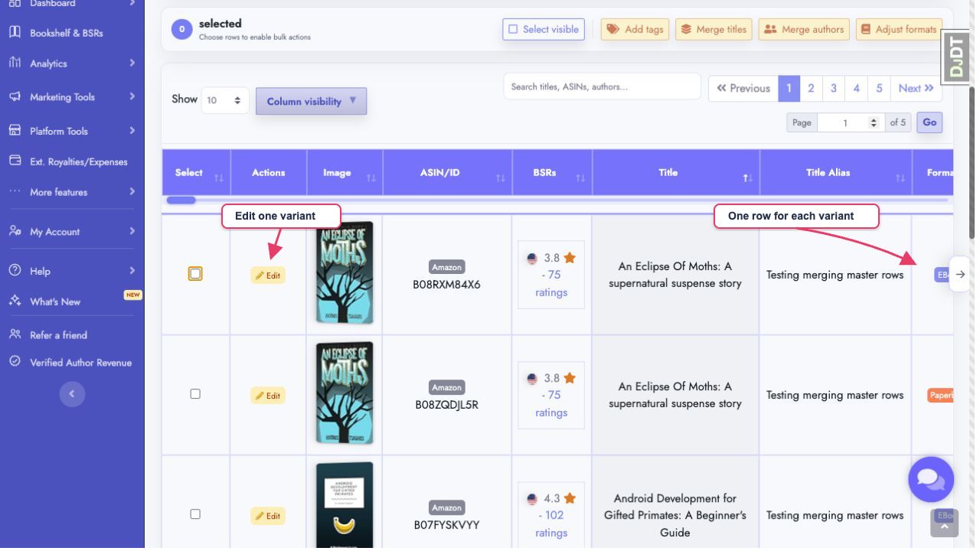Click the Marketing Tools megaphone icon

(15, 96)
